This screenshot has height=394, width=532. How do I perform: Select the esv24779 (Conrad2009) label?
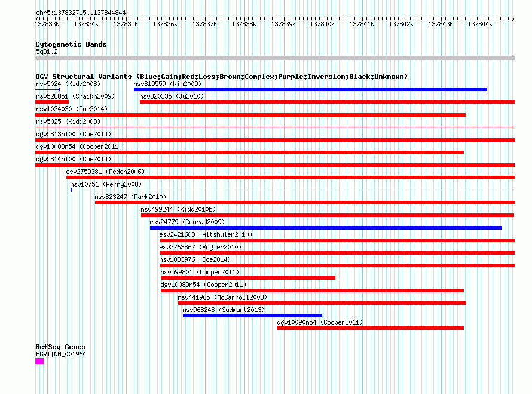pyautogui.click(x=187, y=222)
